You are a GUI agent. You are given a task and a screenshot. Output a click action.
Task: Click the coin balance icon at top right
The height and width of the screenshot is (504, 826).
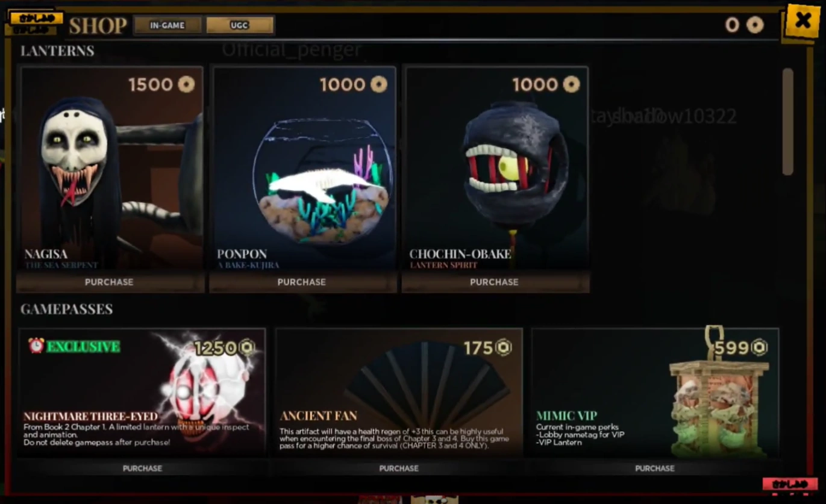click(x=755, y=25)
